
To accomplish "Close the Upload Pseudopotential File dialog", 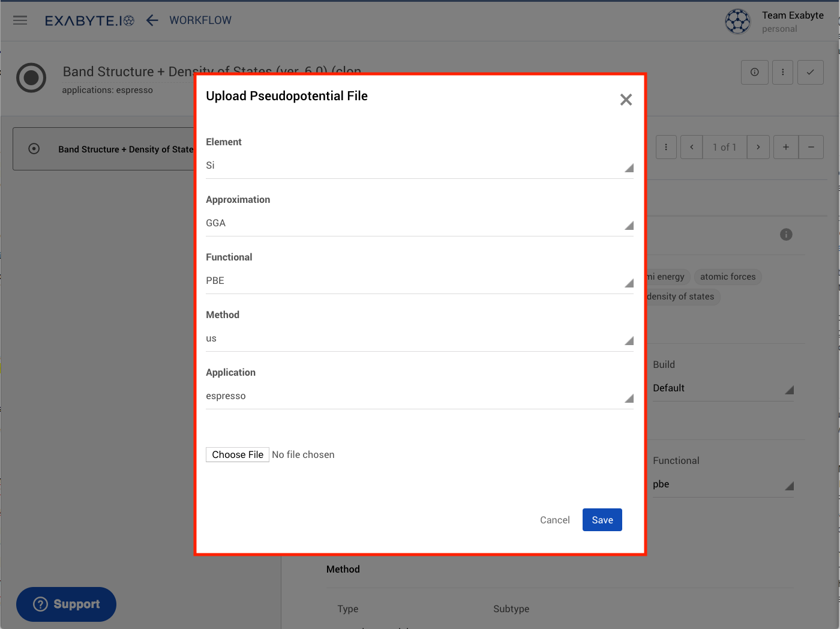I will coord(626,100).
